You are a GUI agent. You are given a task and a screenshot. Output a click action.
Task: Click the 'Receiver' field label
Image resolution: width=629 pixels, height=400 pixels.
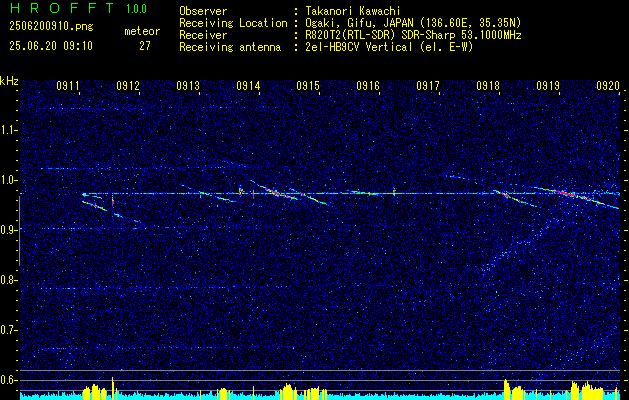pyautogui.click(x=203, y=35)
